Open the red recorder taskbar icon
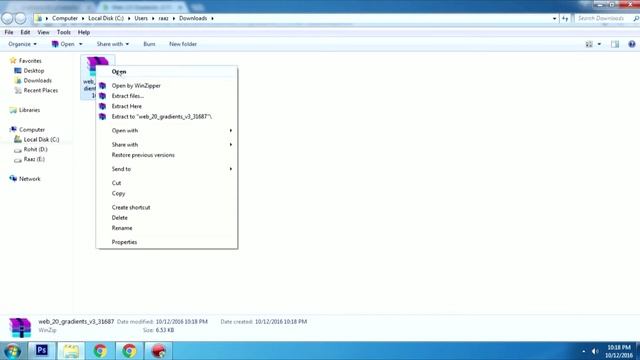Screen dimensions: 640x360 pos(158,351)
